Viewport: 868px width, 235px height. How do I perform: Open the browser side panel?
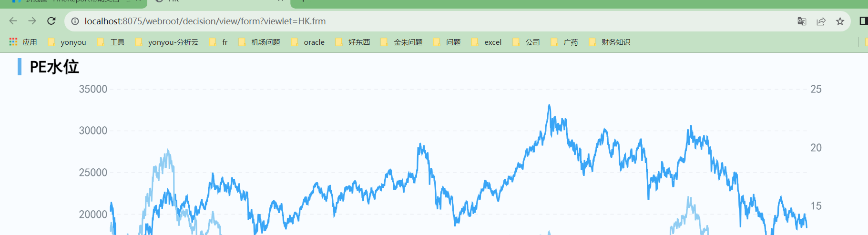[863, 21]
